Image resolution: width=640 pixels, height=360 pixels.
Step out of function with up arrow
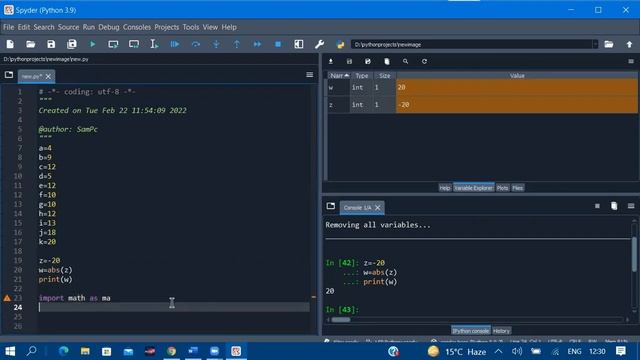pos(237,44)
